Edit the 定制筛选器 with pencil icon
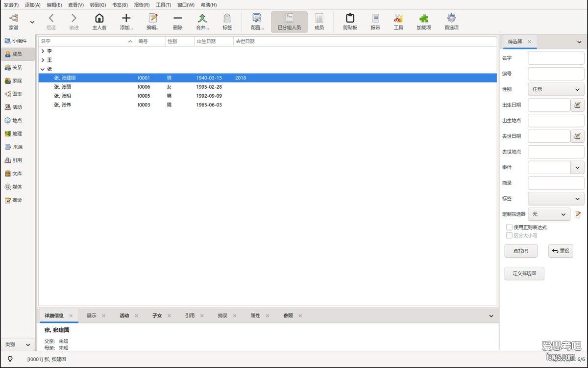Screen dimensions: 588x368 tap(578, 214)
